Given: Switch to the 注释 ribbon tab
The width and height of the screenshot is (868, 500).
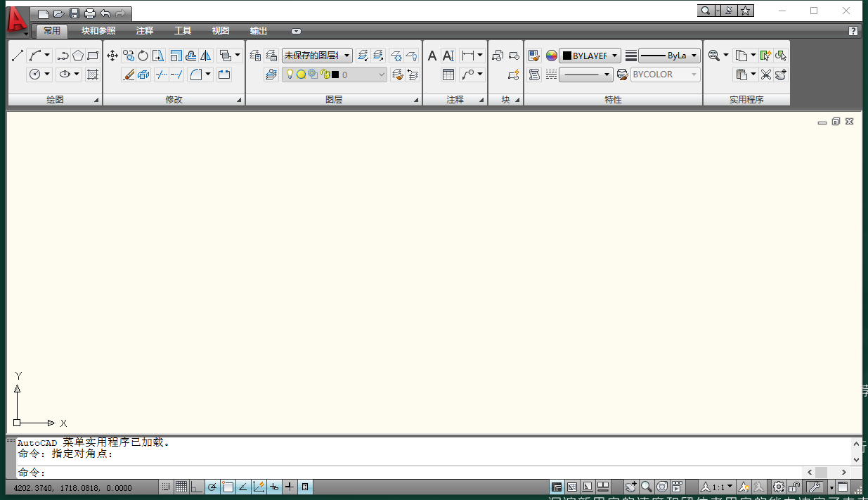Looking at the screenshot, I should pyautogui.click(x=144, y=31).
